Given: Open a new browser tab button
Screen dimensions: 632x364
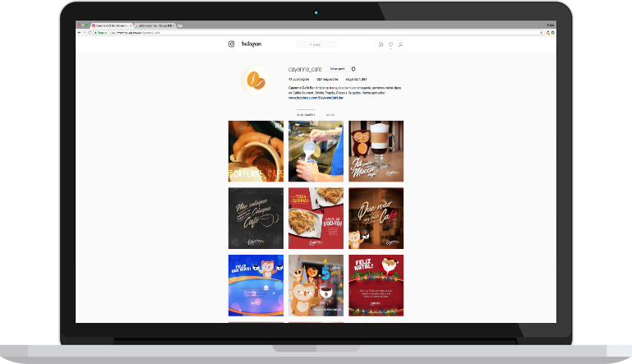Looking at the screenshot, I should point(180,25).
